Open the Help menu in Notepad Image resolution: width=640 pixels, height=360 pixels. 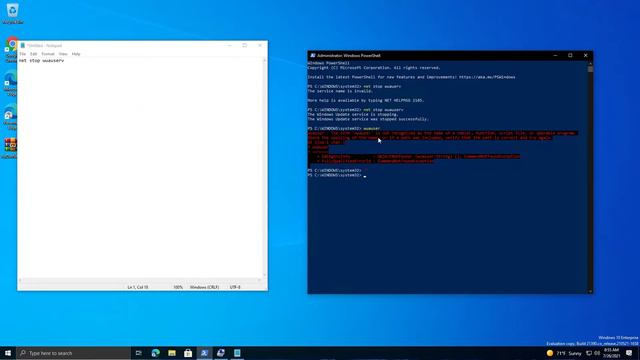pos(76,54)
